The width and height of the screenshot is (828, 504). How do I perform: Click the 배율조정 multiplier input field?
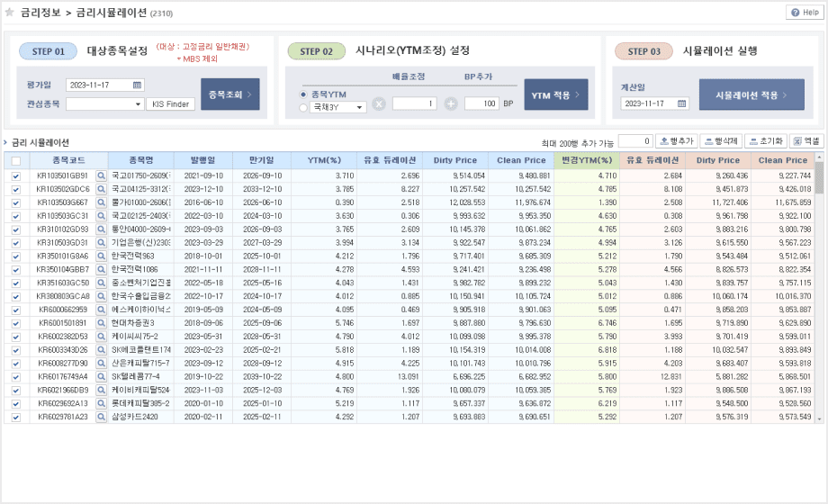tap(415, 103)
